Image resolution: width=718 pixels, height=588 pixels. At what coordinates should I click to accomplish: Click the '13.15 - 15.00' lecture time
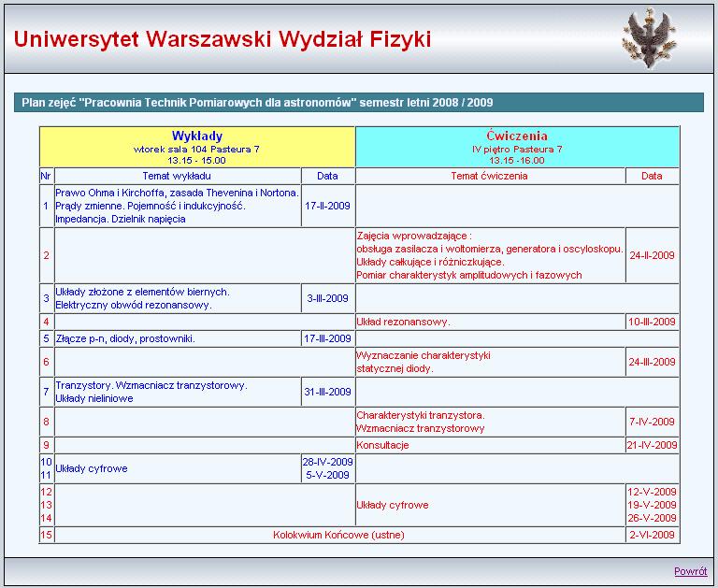(196, 161)
